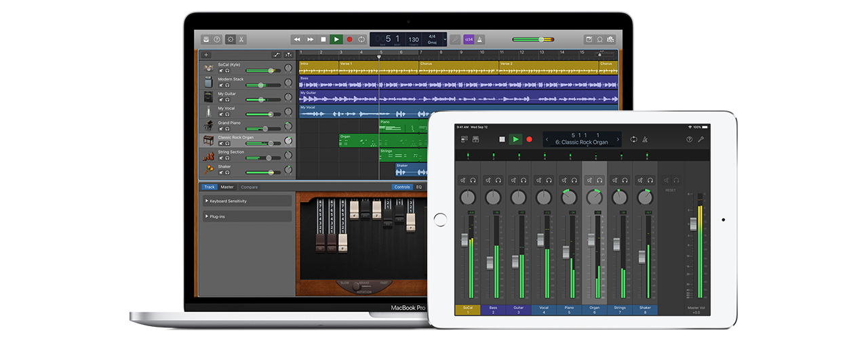
Task: Solo the Shaker track on the Mac
Action: tap(227, 174)
